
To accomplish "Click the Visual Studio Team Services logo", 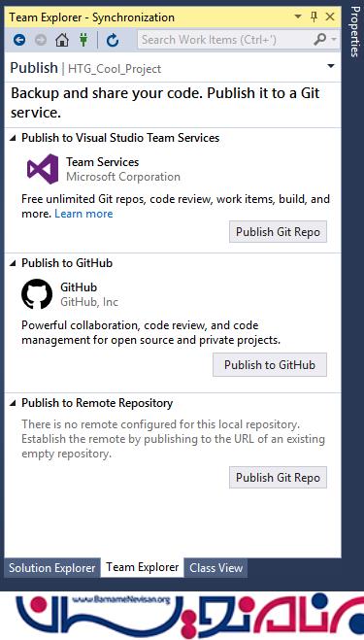I will coord(43,169).
